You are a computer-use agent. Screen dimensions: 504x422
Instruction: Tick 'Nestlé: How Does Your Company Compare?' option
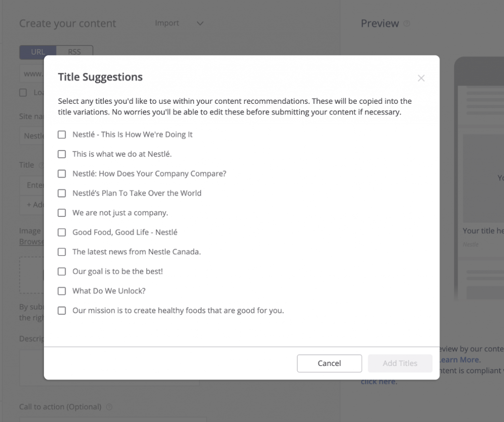pyautogui.click(x=62, y=174)
